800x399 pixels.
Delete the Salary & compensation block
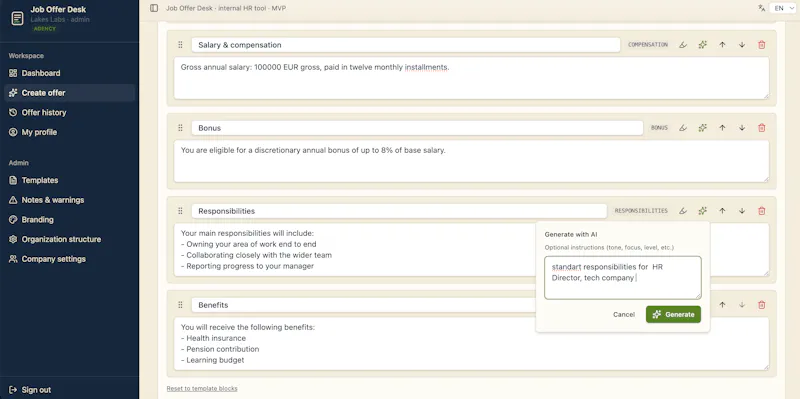pyautogui.click(x=762, y=45)
